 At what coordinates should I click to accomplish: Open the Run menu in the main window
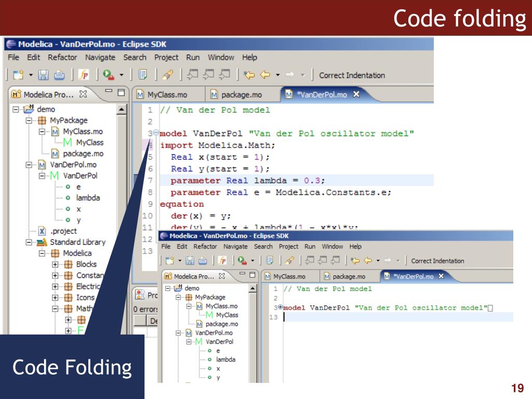(193, 57)
